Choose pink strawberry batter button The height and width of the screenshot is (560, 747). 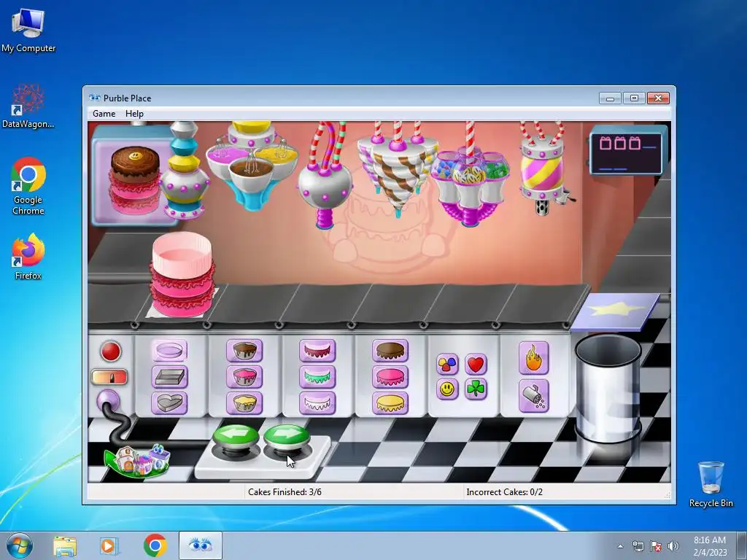click(244, 377)
